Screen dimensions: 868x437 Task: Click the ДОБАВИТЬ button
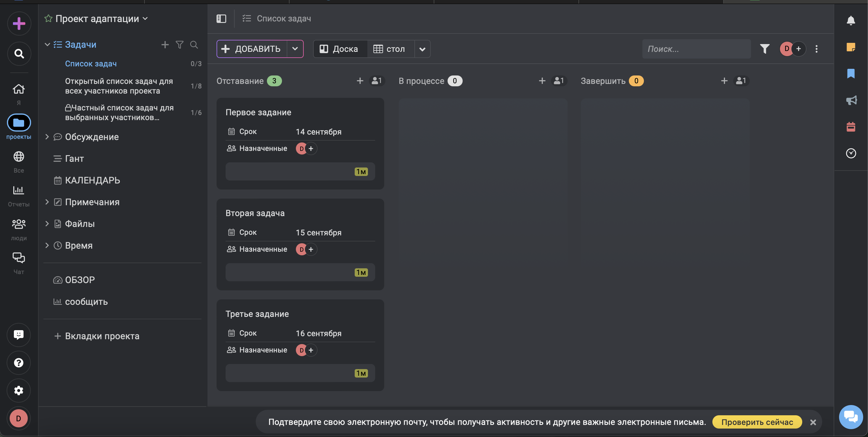(x=252, y=49)
